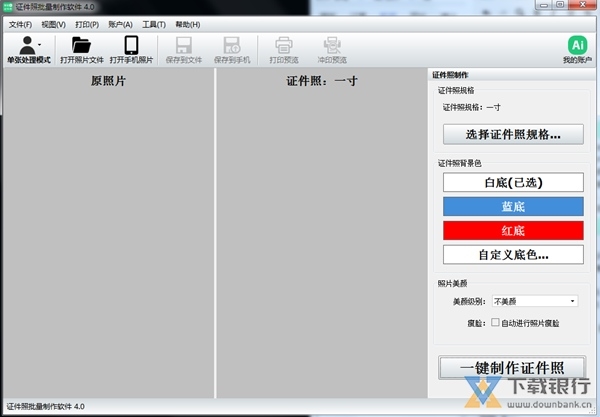Click the 证件照规格：一寸 label text
This screenshot has height=417, width=600.
click(x=471, y=108)
